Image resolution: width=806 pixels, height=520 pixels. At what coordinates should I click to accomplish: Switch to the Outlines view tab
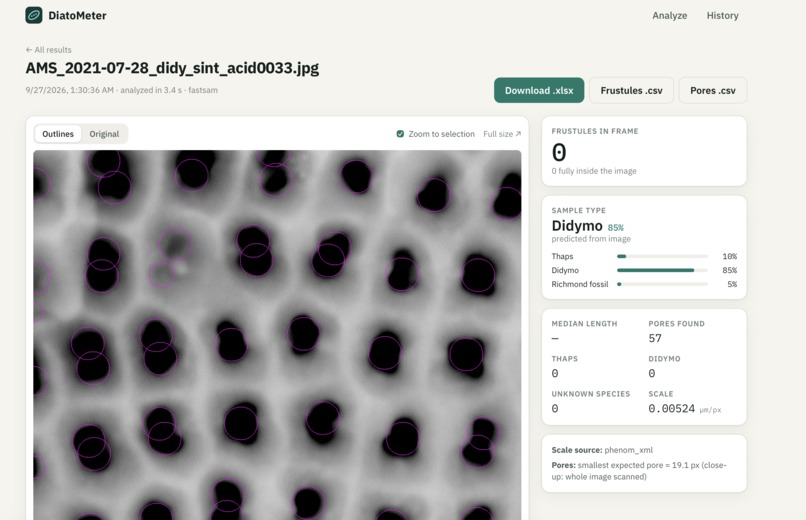tap(58, 134)
